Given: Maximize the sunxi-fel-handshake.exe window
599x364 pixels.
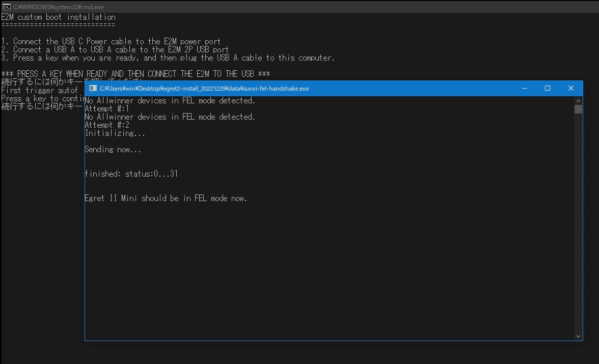Looking at the screenshot, I should (x=548, y=88).
